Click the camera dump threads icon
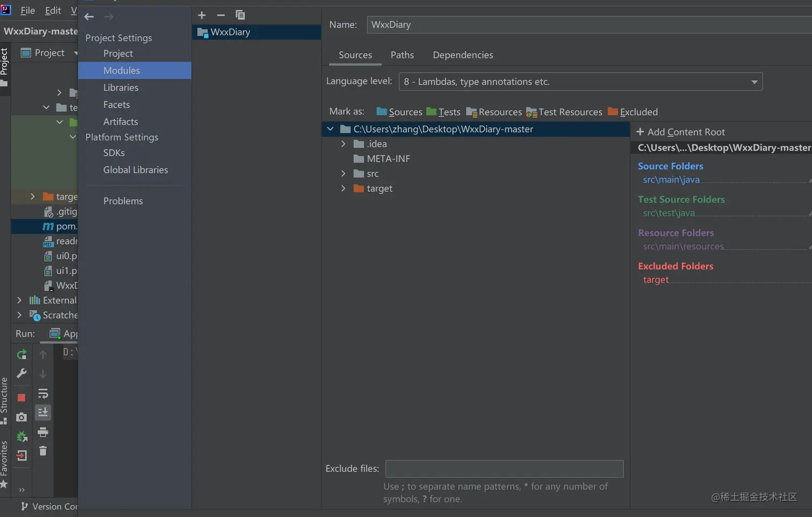This screenshot has height=517, width=812. pyautogui.click(x=21, y=417)
